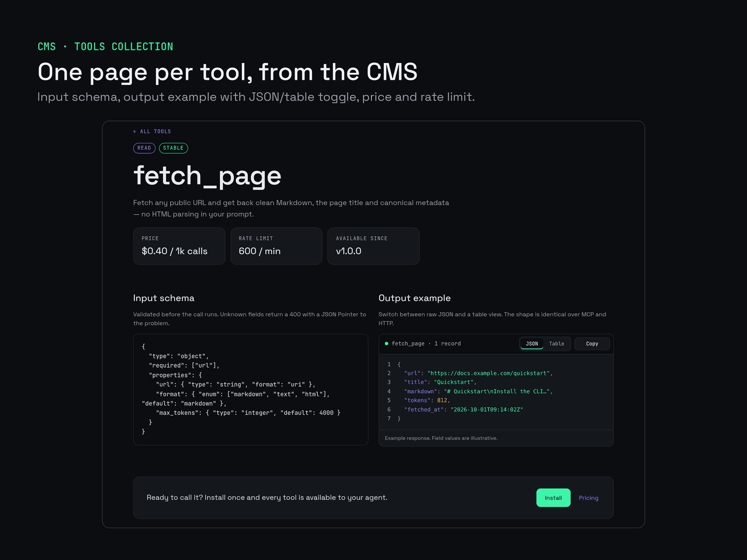Click the Install button
The width and height of the screenshot is (747, 560).
click(x=553, y=498)
